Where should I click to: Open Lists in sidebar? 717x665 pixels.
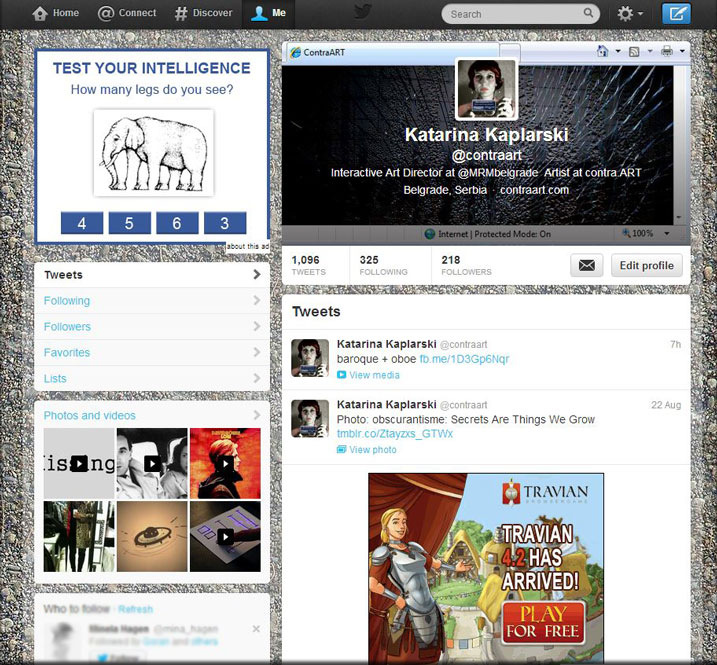coord(152,378)
